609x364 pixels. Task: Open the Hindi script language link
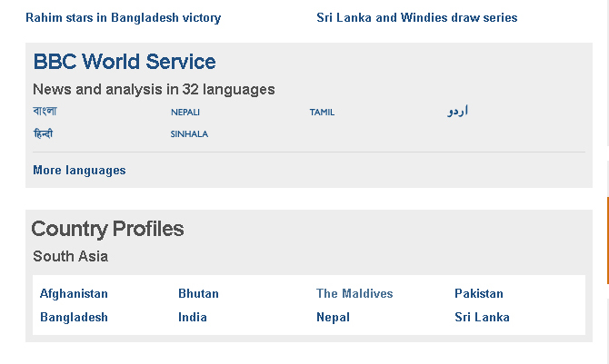tap(43, 133)
